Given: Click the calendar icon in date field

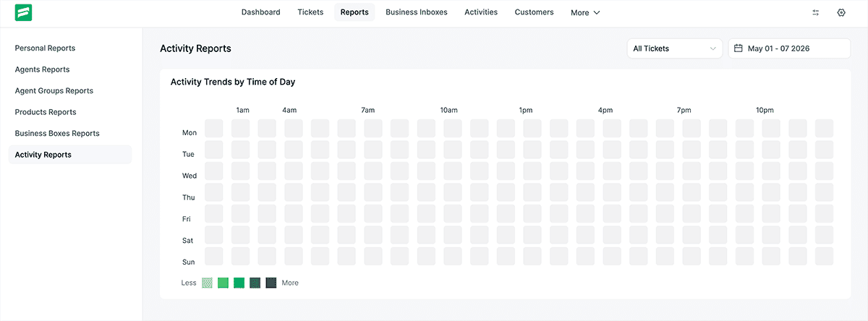Looking at the screenshot, I should tap(739, 48).
